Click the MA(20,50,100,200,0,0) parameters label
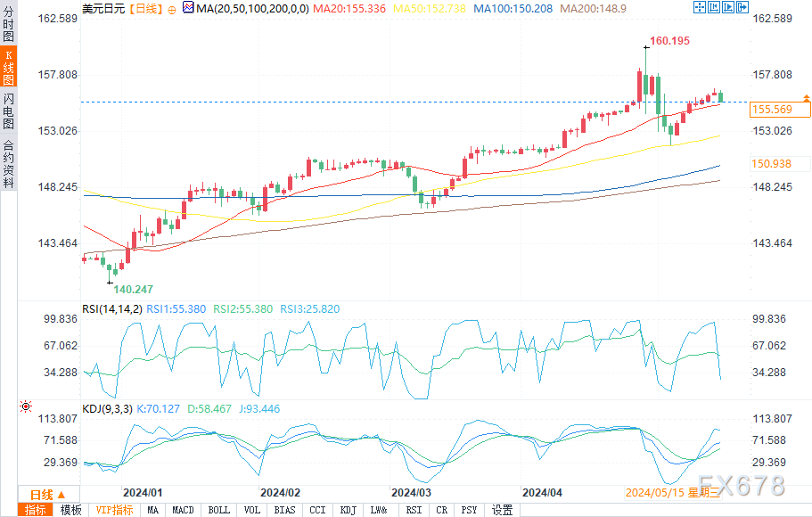Image resolution: width=812 pixels, height=517 pixels. 253,9
